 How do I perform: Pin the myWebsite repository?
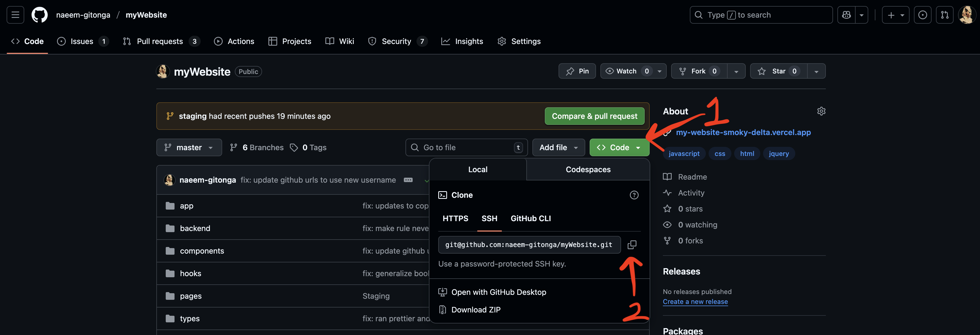click(577, 71)
